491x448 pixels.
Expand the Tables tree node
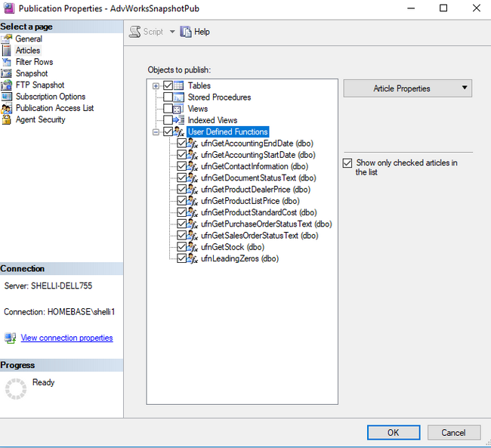click(x=156, y=86)
